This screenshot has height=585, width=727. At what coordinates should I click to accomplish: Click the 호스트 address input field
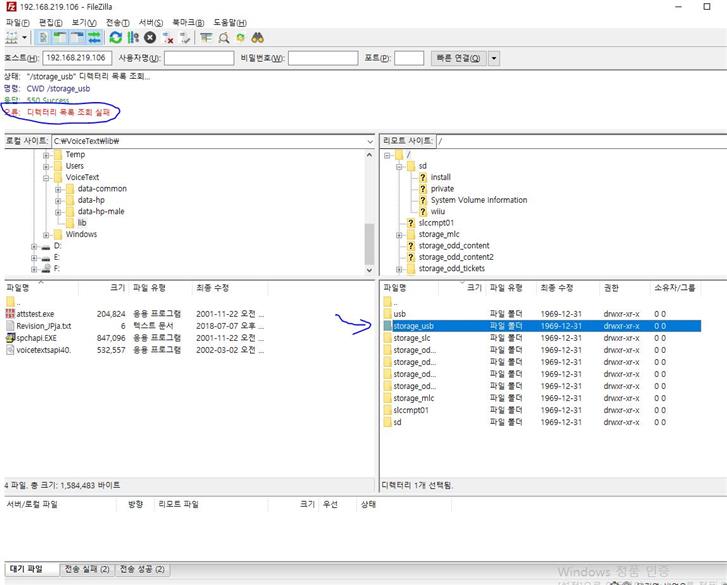click(x=78, y=58)
